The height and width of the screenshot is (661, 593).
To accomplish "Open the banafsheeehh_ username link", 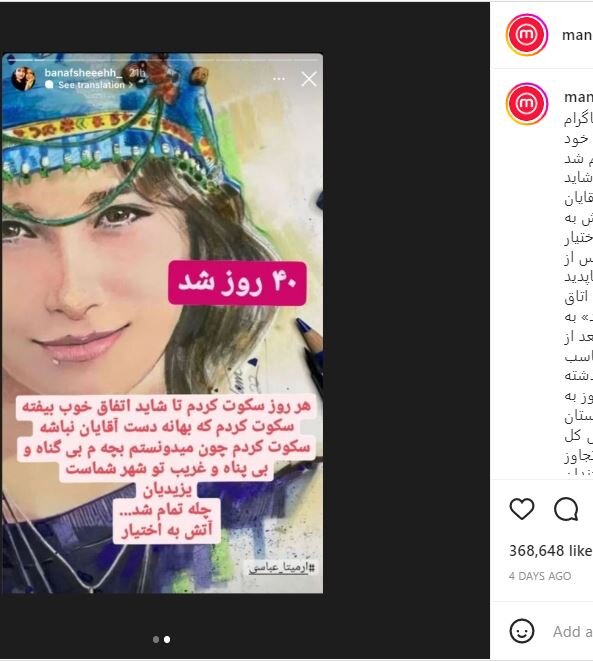I will [83, 73].
